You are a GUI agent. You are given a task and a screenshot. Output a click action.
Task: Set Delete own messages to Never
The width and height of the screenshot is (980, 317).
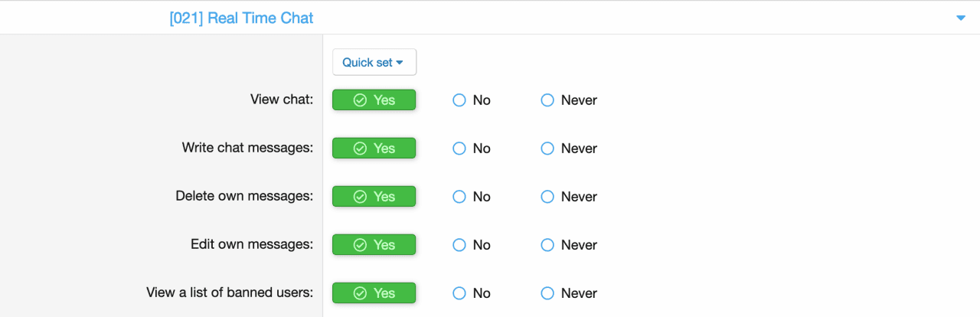tap(547, 197)
